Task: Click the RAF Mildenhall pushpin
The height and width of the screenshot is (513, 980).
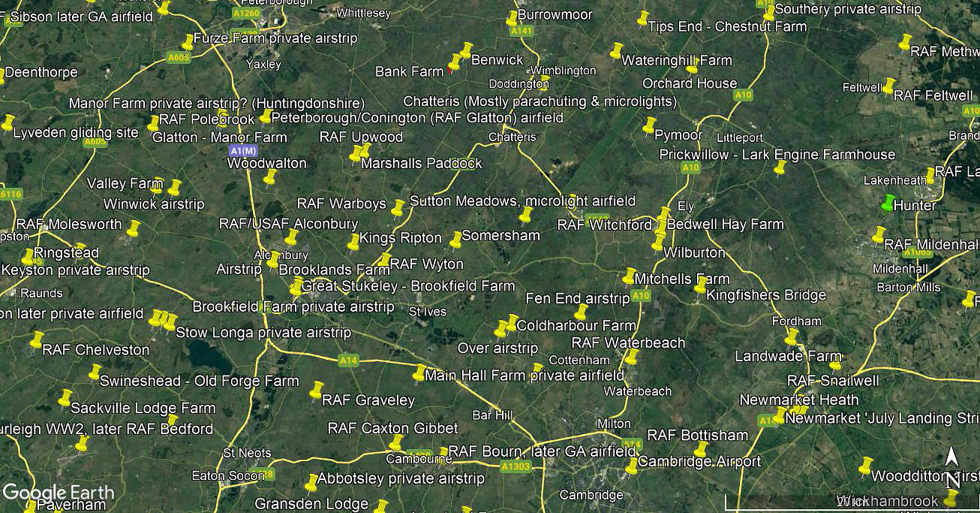Action: (x=879, y=234)
